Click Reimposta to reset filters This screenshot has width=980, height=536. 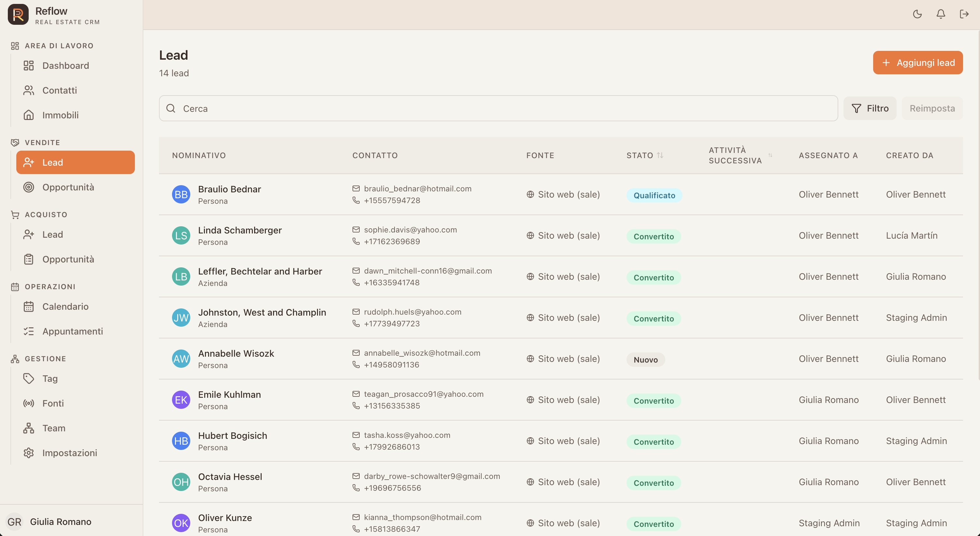click(932, 109)
